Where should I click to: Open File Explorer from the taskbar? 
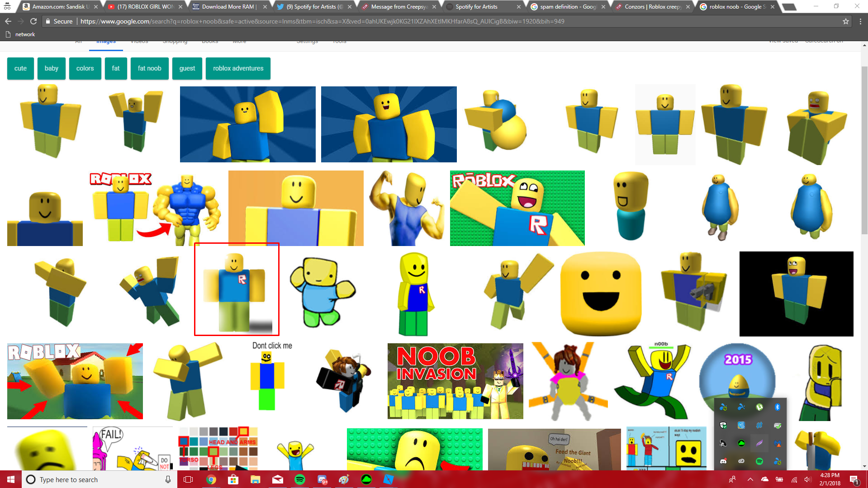coord(256,479)
